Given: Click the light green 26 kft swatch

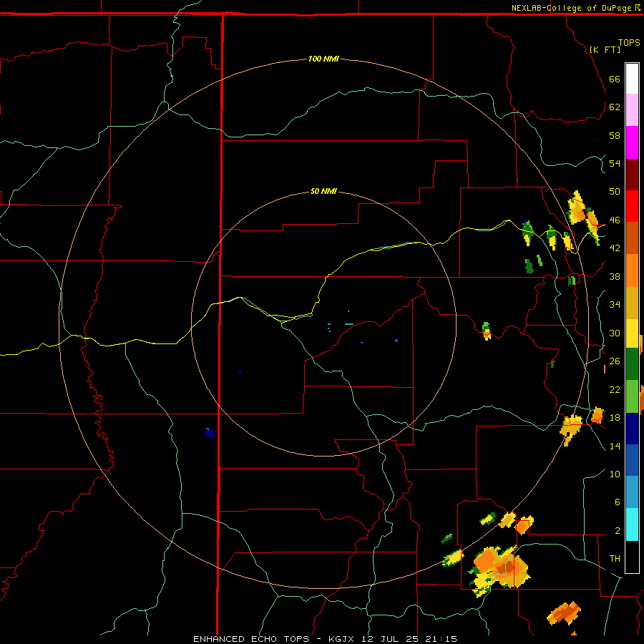Looking at the screenshot, I should click(632, 396).
